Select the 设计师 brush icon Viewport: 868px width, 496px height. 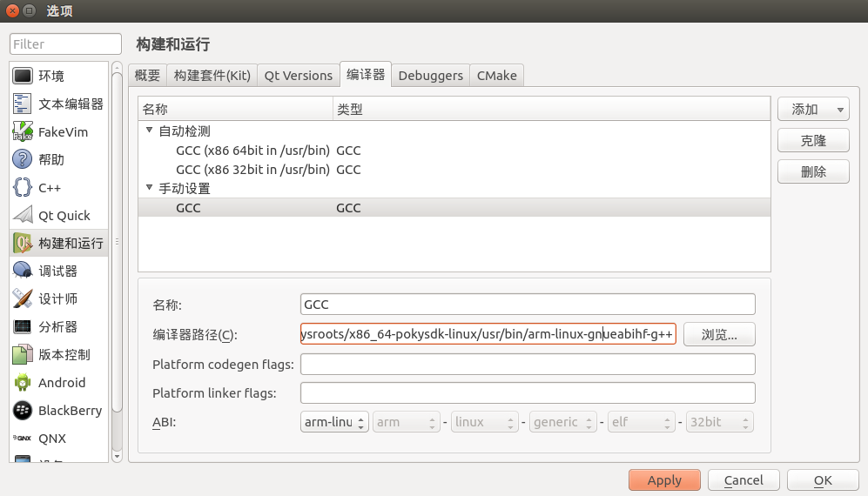[x=23, y=299]
